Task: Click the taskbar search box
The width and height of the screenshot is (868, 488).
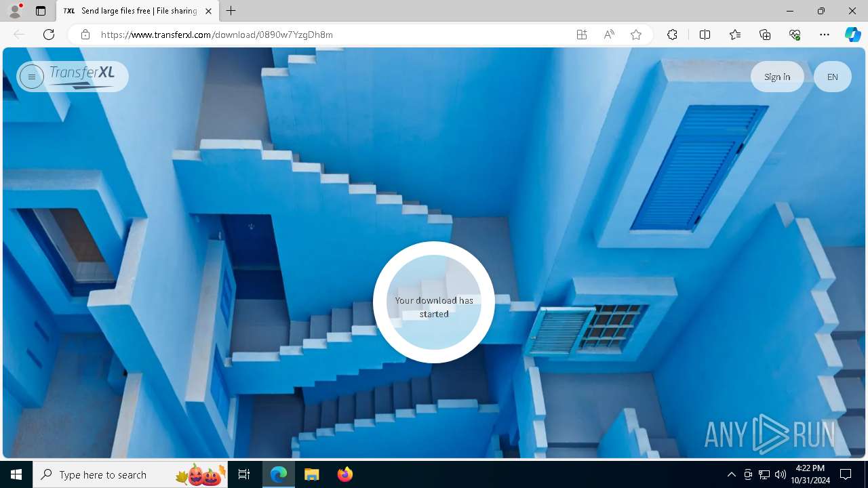Action: pos(130,474)
